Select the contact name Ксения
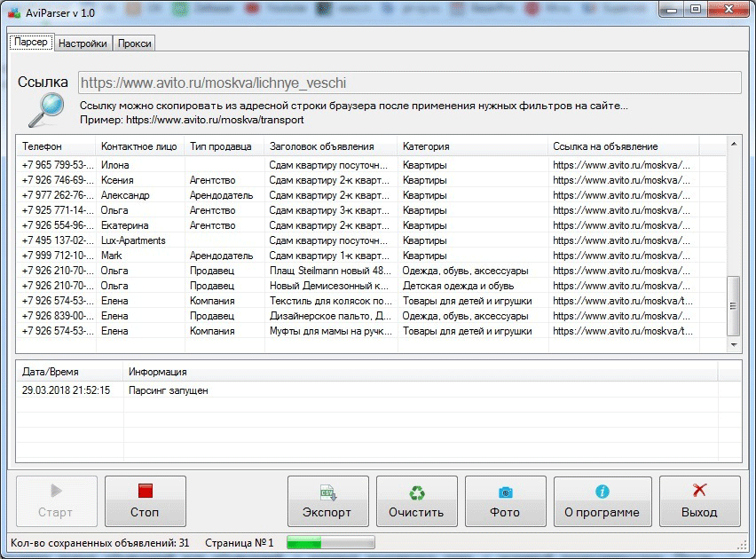 click(117, 180)
